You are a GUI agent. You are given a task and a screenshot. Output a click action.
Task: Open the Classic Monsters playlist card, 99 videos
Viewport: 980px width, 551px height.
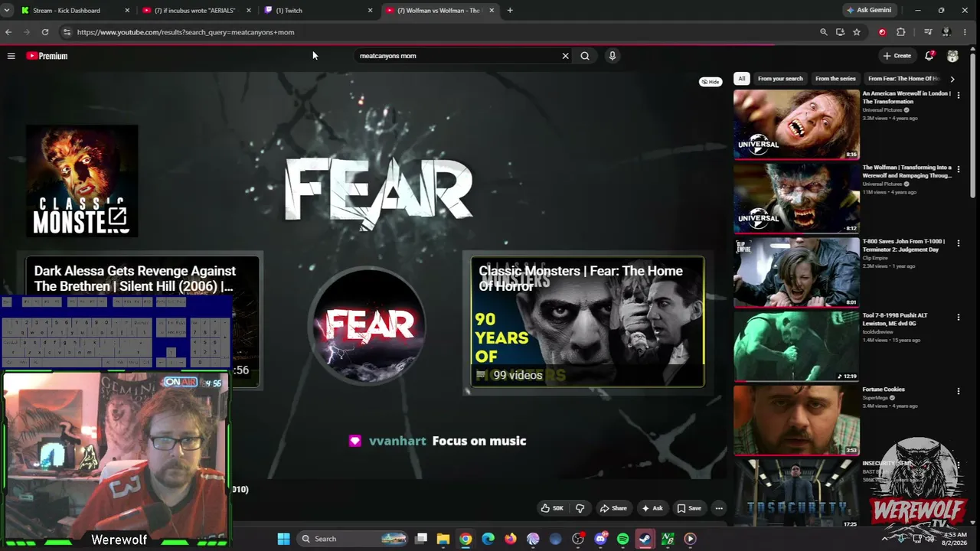[587, 321]
